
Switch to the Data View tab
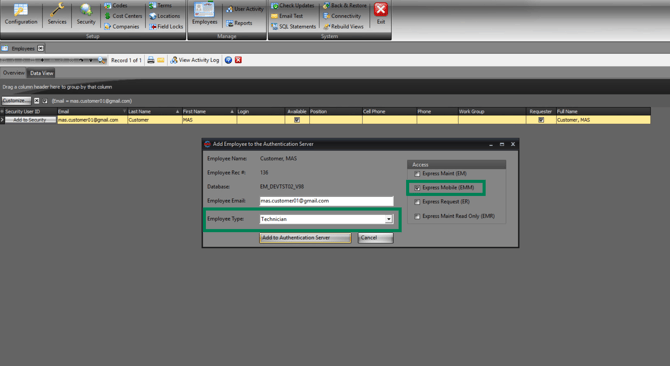(41, 73)
